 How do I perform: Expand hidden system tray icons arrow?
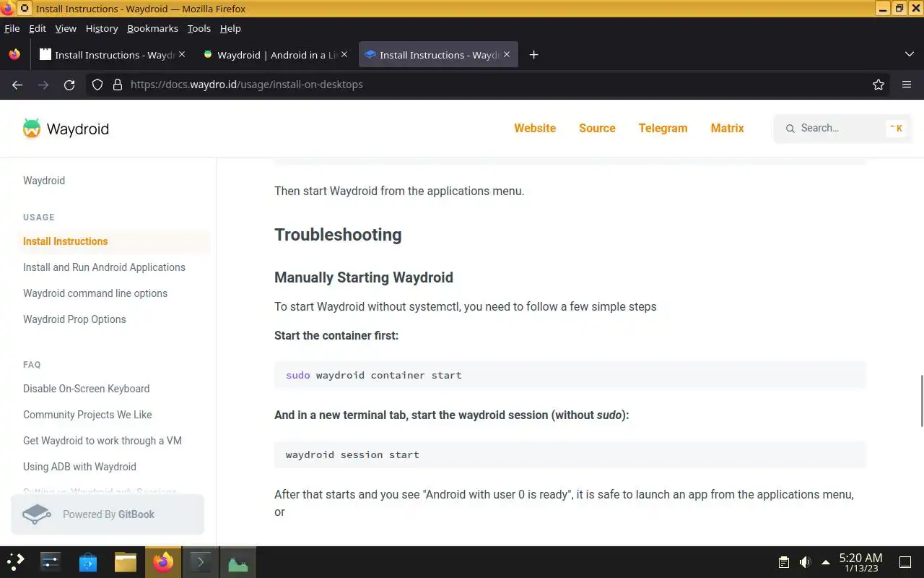pyautogui.click(x=826, y=562)
